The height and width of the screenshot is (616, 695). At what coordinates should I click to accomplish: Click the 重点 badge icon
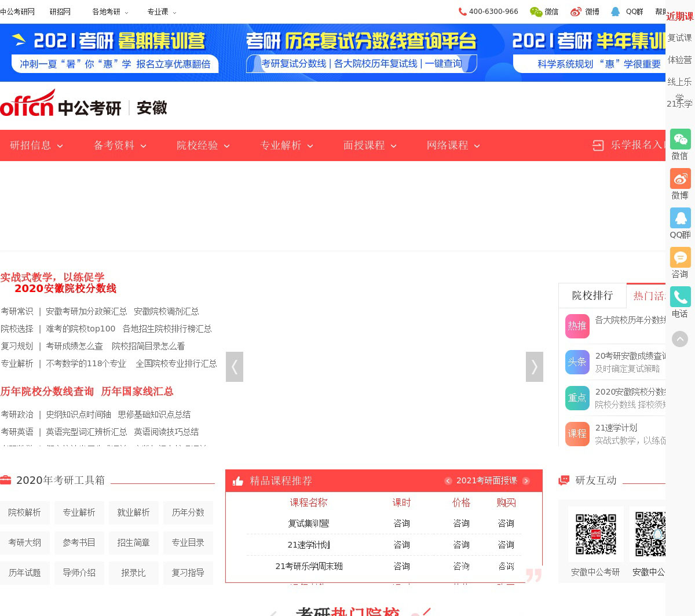pyautogui.click(x=577, y=398)
